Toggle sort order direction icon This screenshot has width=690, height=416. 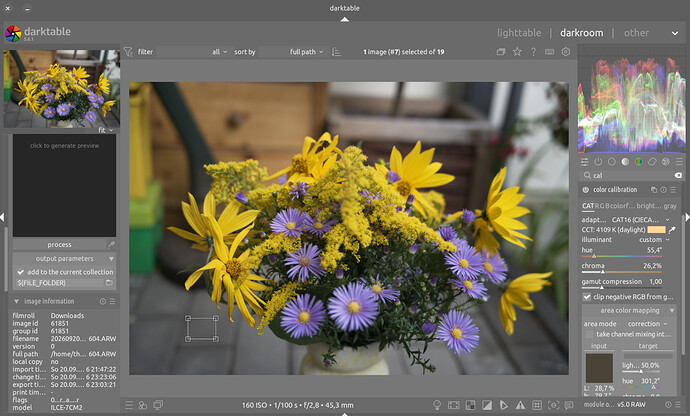[x=336, y=52]
